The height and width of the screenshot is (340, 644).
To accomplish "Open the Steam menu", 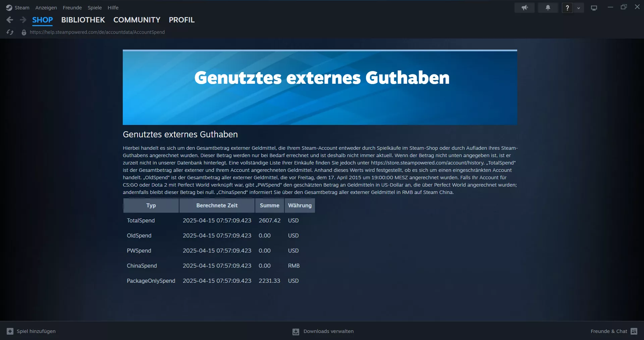I will (x=22, y=7).
